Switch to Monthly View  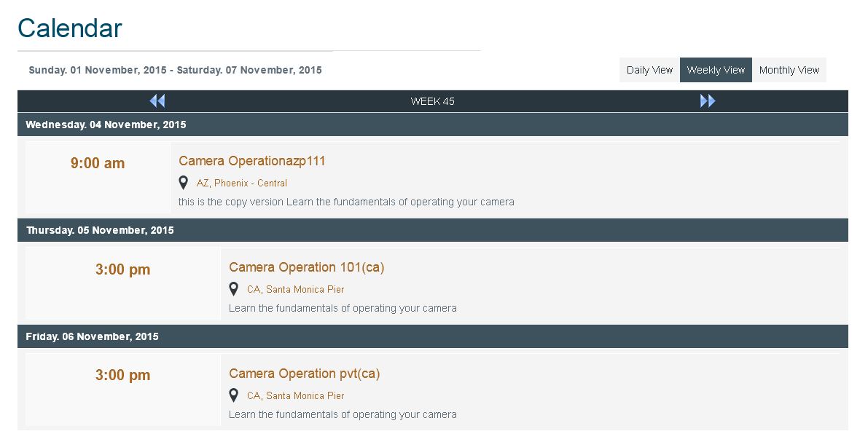coord(789,70)
